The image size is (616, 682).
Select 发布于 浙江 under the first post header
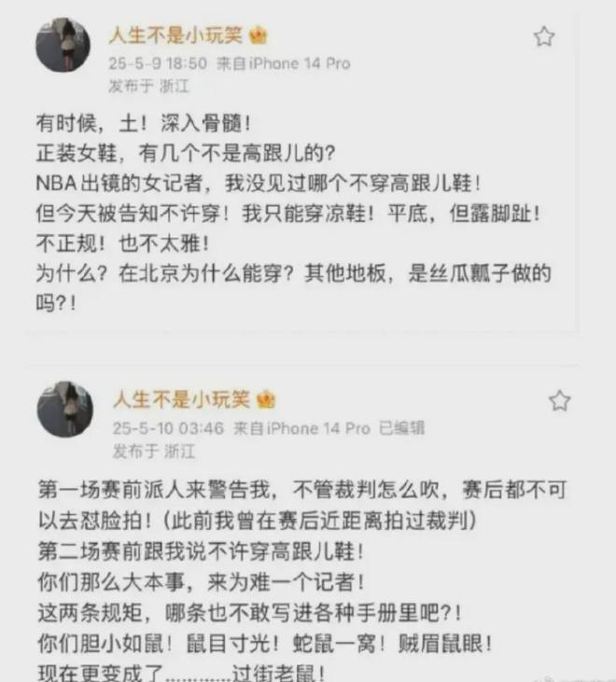[x=148, y=86]
